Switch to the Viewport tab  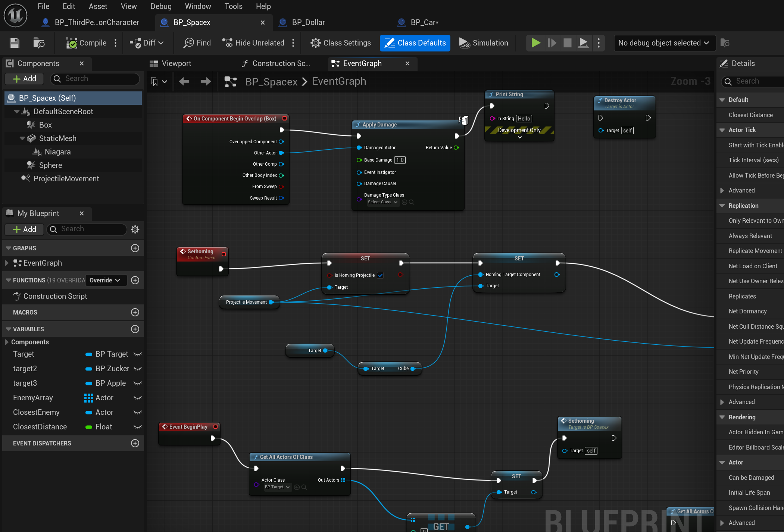point(176,63)
